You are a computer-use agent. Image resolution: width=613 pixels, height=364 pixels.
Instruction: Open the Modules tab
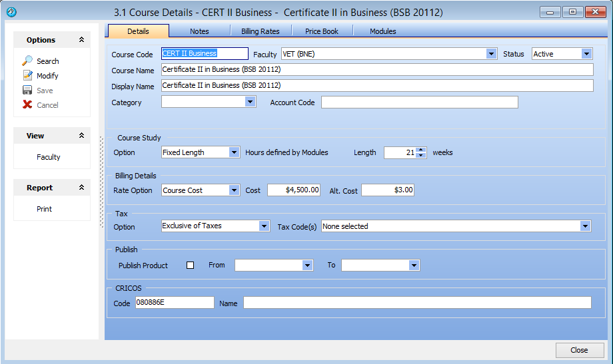point(382,31)
